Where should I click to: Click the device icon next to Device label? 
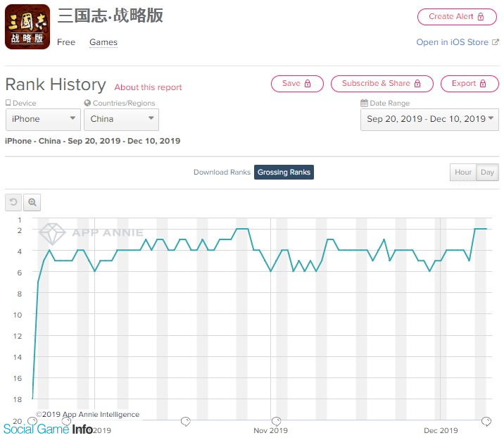tap(8, 103)
